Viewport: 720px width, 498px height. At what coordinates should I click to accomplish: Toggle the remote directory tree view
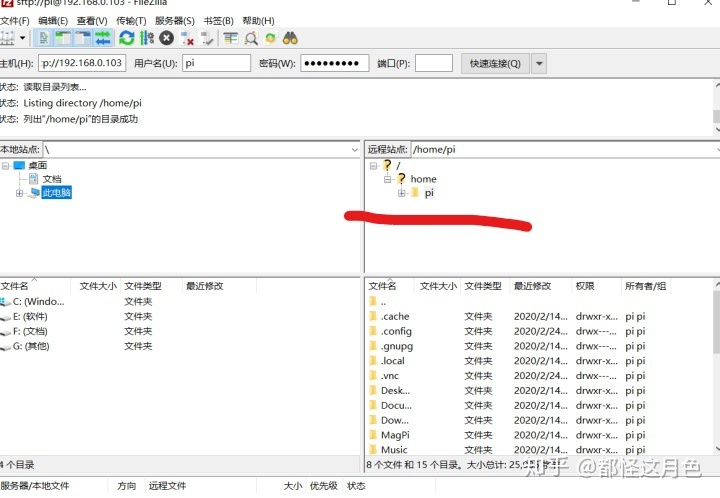(x=83, y=38)
